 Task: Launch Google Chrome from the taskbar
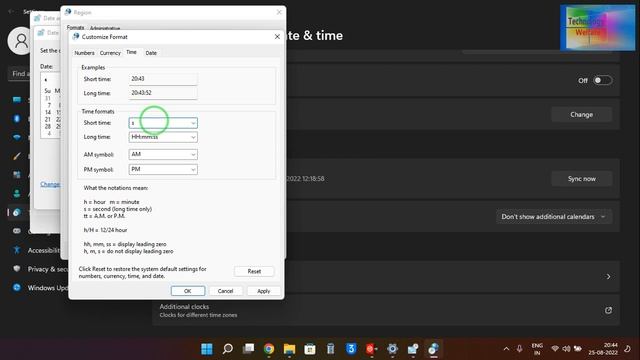point(269,349)
